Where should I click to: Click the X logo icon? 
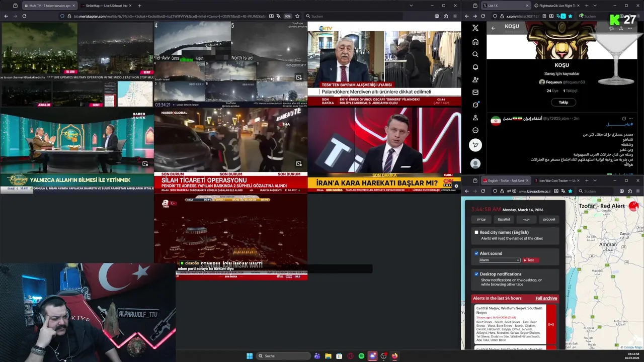click(475, 28)
